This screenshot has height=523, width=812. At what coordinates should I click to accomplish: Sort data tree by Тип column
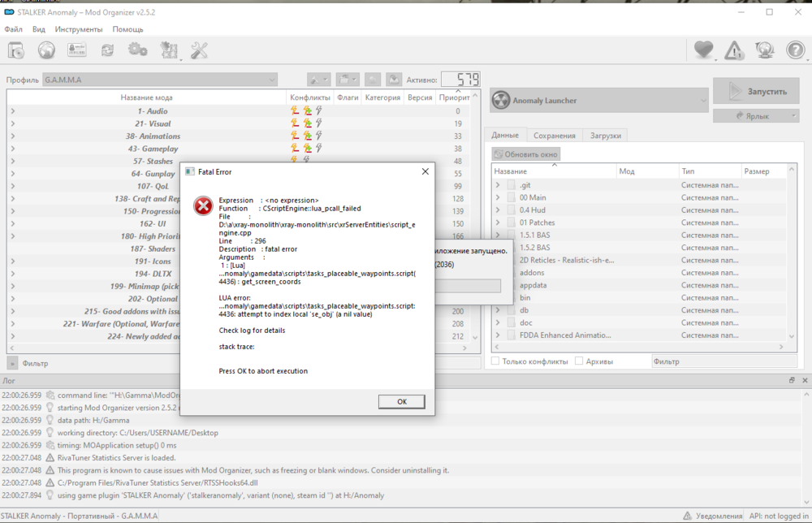710,171
